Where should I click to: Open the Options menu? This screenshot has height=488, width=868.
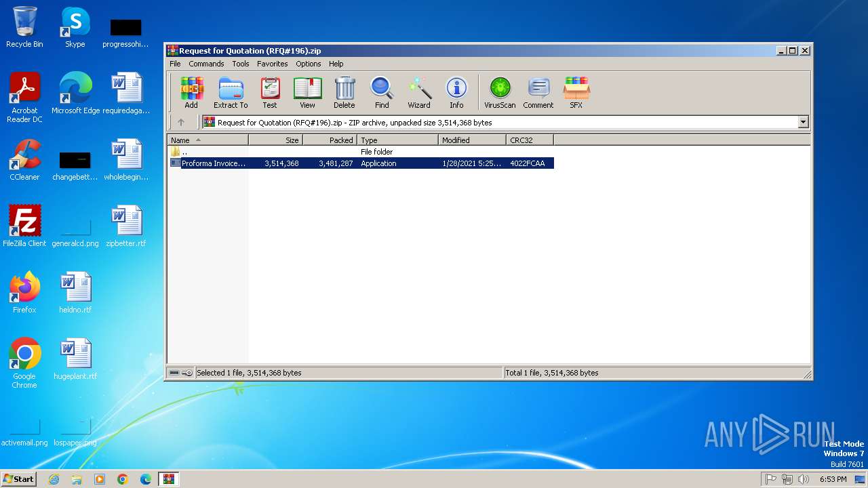coord(309,64)
